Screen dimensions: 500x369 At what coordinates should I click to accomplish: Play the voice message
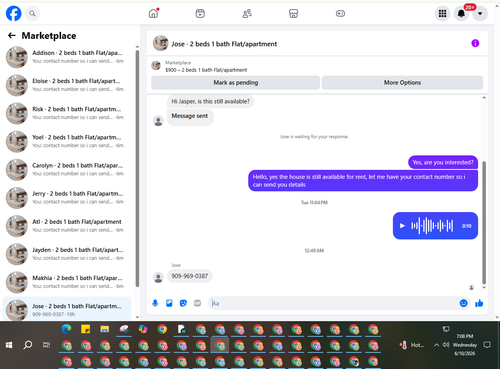(x=402, y=226)
